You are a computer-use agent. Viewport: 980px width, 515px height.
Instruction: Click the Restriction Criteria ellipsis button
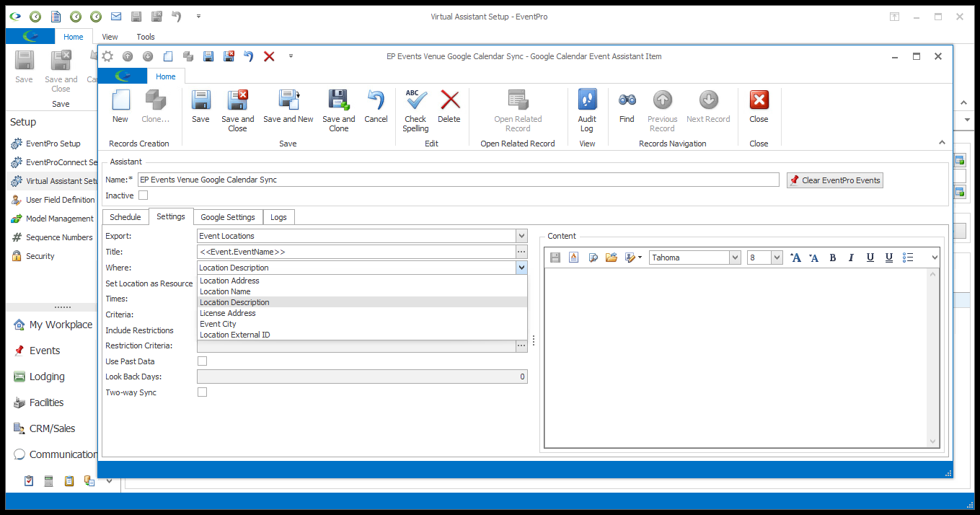click(521, 345)
